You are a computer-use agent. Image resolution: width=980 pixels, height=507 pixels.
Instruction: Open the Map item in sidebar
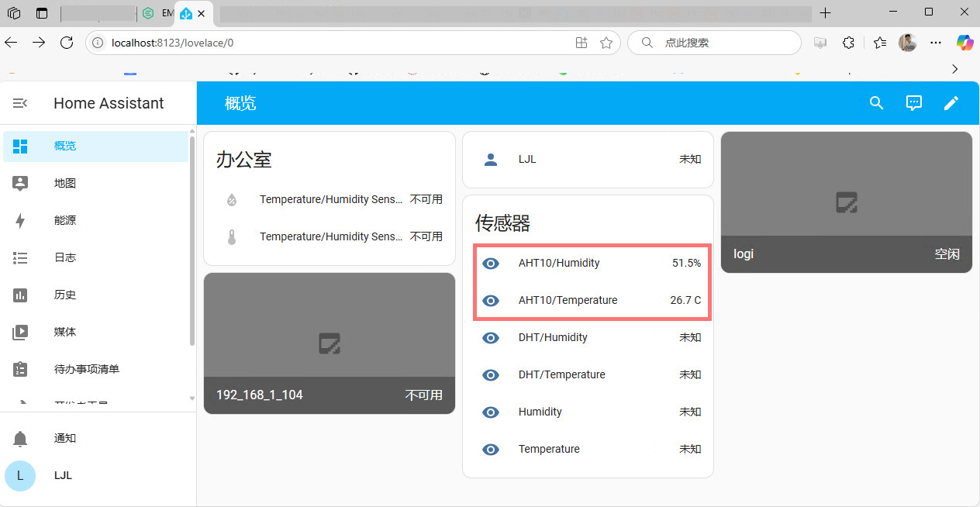click(x=65, y=184)
